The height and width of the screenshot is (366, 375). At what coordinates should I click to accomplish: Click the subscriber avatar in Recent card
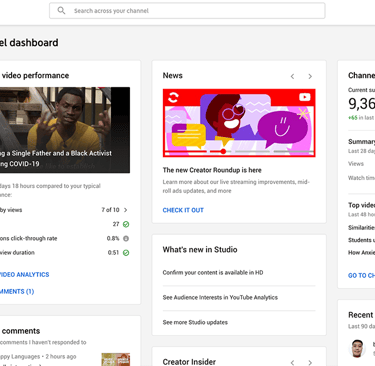coord(357,348)
